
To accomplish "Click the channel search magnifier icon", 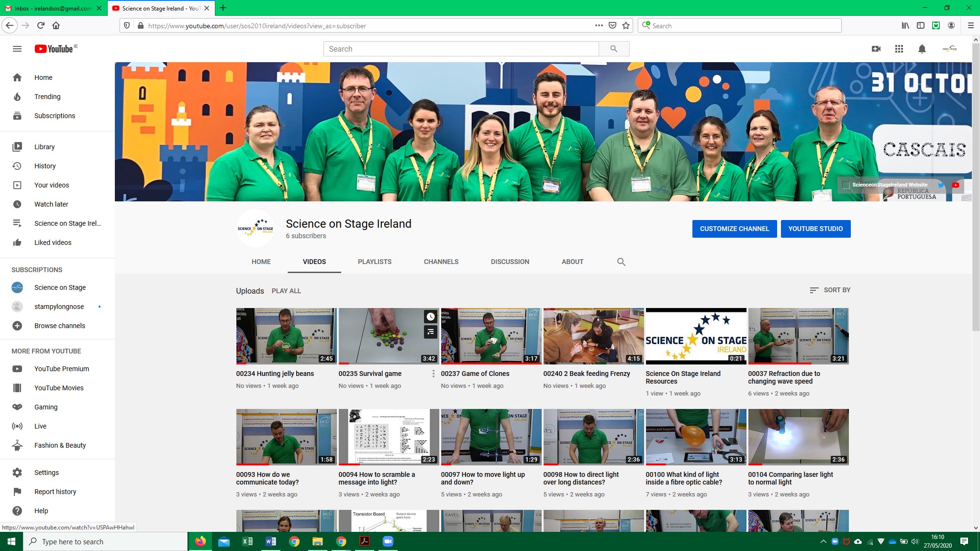I will [621, 262].
